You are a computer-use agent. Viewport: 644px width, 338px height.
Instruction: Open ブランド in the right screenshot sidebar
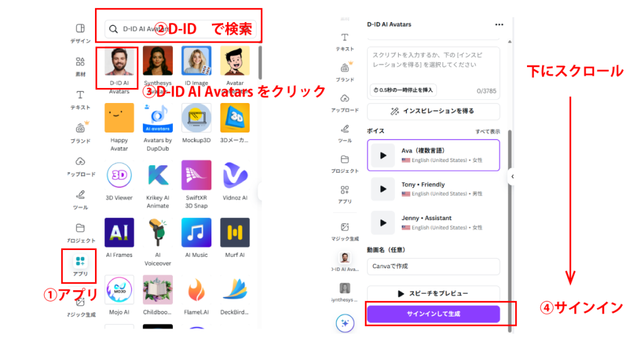[x=345, y=72]
